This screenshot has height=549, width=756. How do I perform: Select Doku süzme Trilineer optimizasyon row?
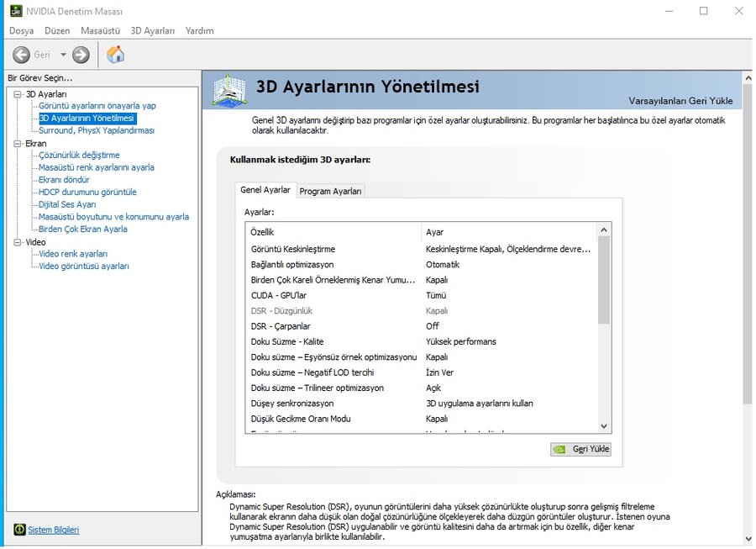[421, 388]
